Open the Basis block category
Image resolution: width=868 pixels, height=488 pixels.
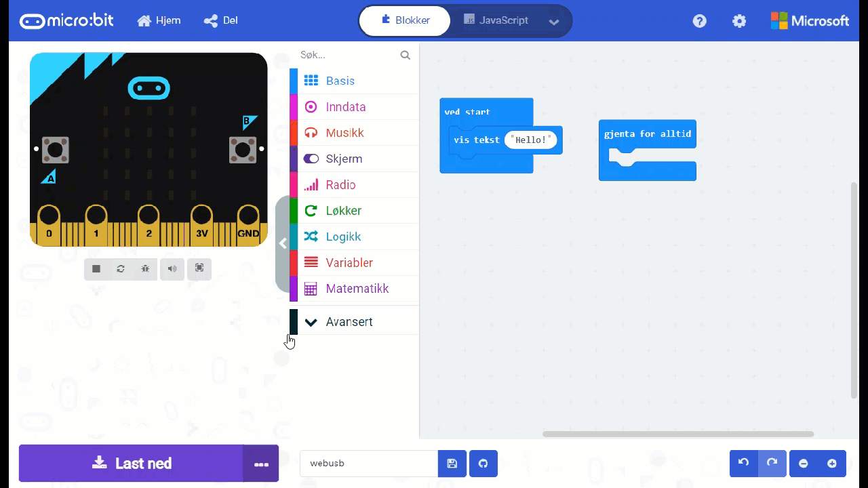(x=340, y=81)
